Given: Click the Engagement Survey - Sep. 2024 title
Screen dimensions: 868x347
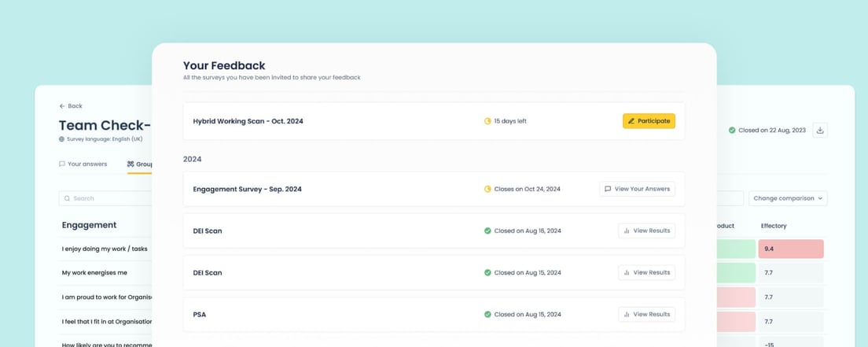Looking at the screenshot, I should [x=248, y=189].
